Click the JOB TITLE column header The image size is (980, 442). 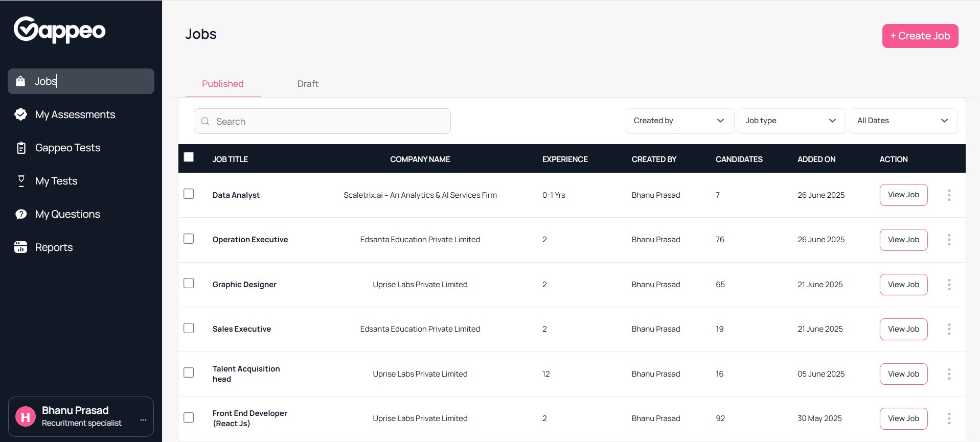point(230,159)
